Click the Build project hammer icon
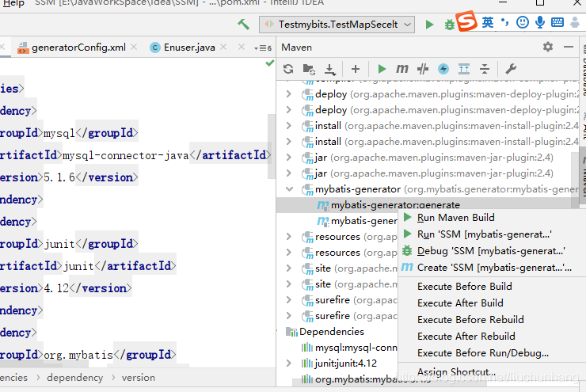 (243, 25)
